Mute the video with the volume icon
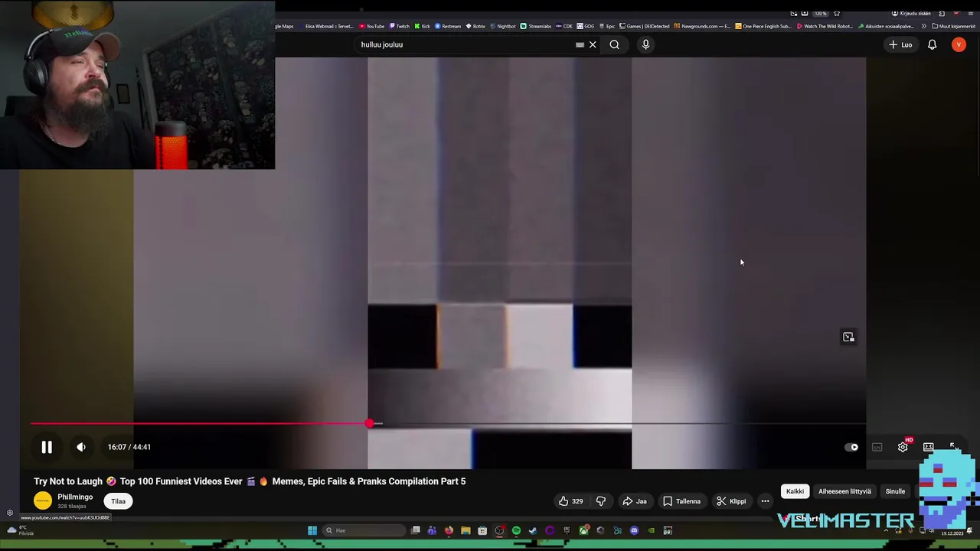 tap(81, 447)
